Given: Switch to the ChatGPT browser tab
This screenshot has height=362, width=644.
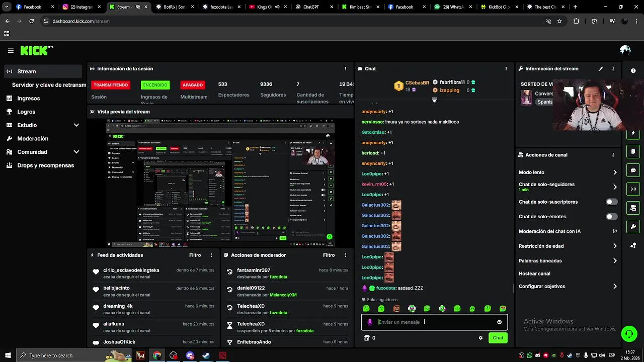Looking at the screenshot, I should point(314,7).
